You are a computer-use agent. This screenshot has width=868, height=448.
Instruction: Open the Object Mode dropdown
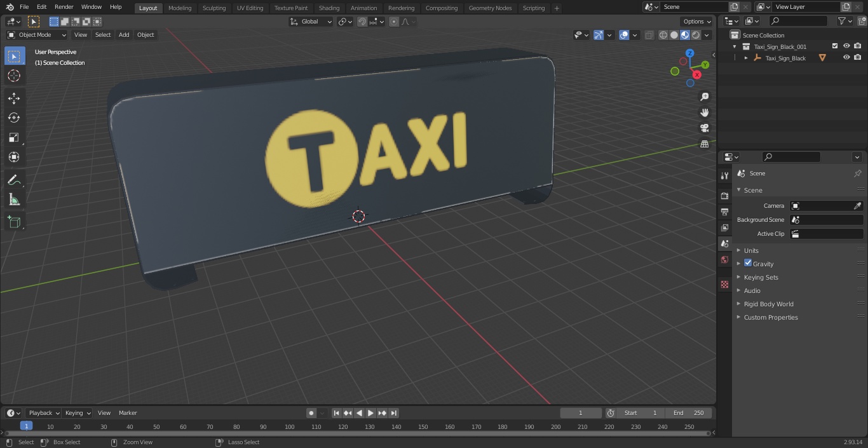click(37, 35)
